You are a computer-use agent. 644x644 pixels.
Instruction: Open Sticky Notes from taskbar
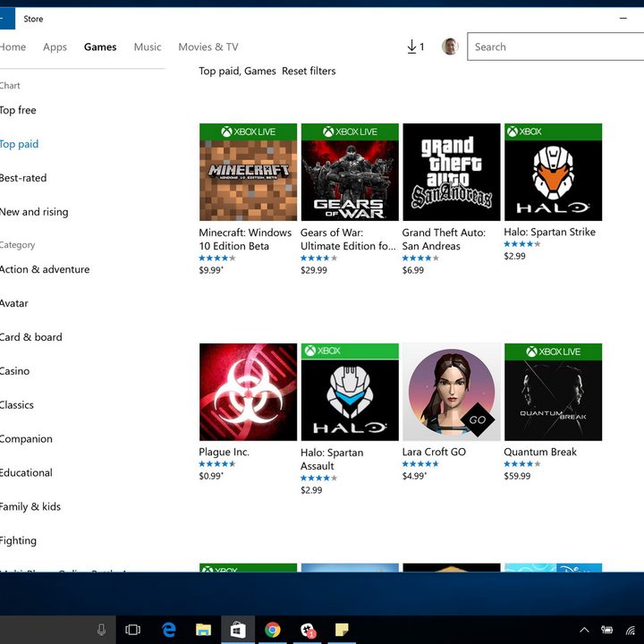[342, 629]
